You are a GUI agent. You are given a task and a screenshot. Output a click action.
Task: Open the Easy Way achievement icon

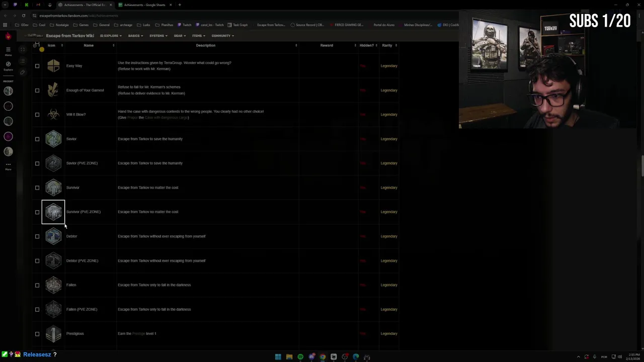click(x=53, y=66)
